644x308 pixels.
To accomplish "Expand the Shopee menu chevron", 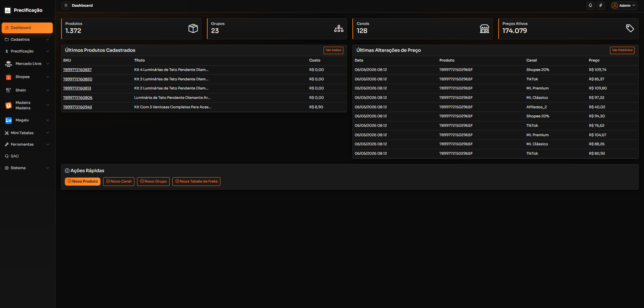I will pyautogui.click(x=48, y=77).
